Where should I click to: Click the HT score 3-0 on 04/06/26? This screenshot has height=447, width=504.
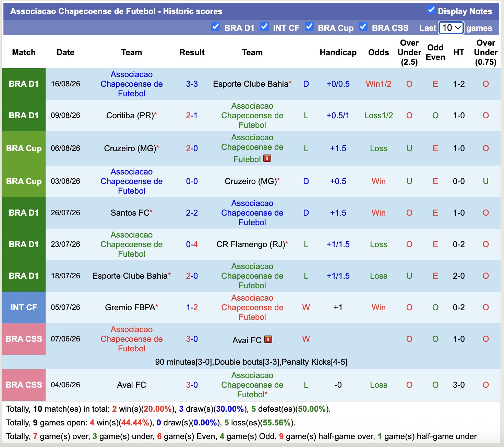[x=459, y=385]
